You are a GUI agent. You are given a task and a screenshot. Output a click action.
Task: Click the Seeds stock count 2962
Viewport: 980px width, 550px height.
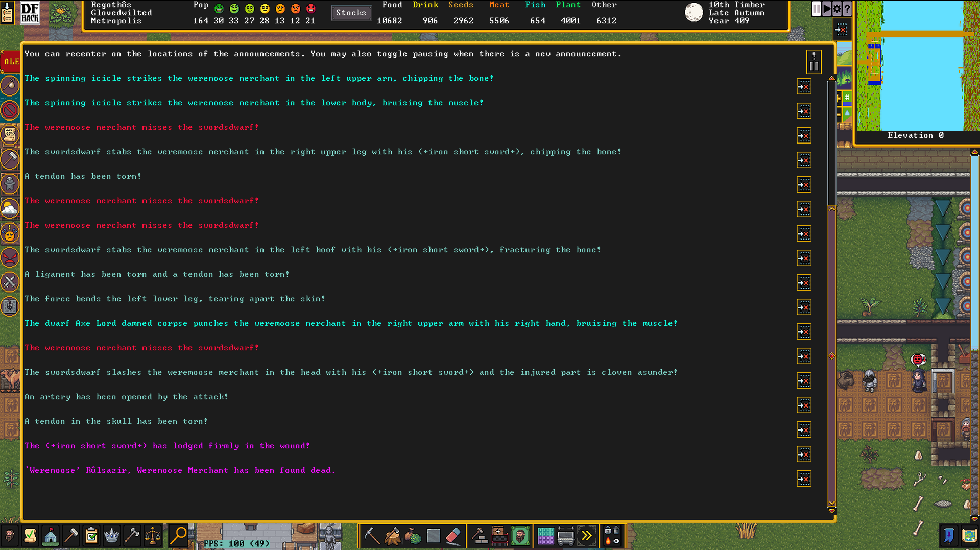(463, 21)
